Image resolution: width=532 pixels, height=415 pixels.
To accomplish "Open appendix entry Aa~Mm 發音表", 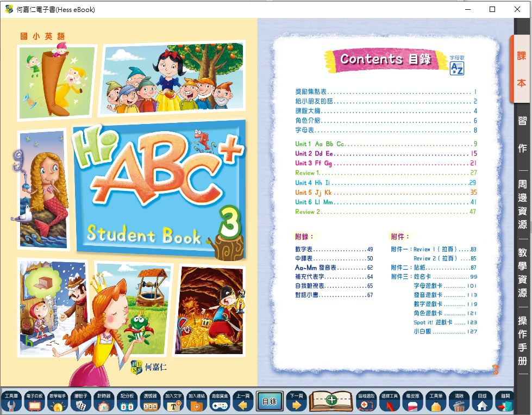I will (334, 268).
